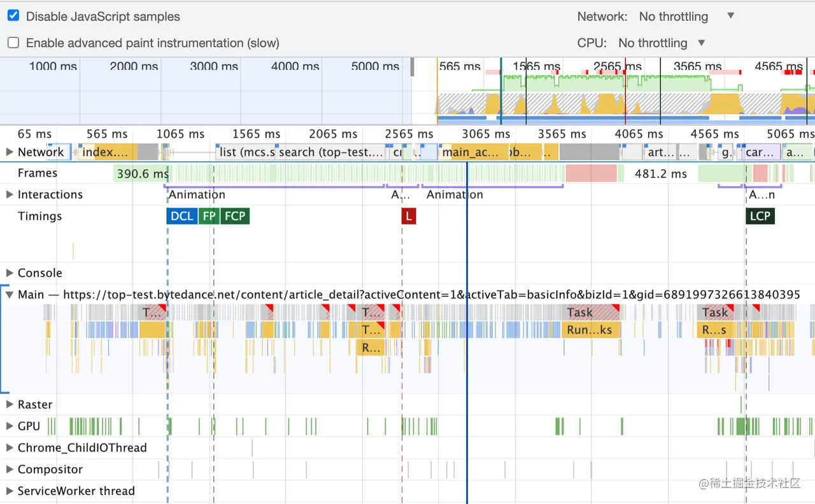Click the car... network request
The width and height of the screenshot is (815, 504).
pos(762,152)
